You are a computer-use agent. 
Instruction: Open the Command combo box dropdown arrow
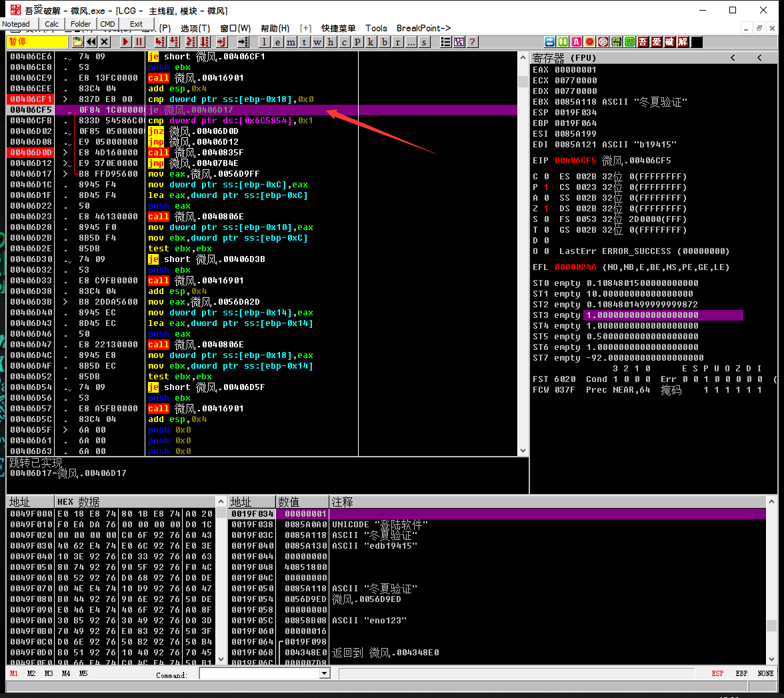[325, 673]
